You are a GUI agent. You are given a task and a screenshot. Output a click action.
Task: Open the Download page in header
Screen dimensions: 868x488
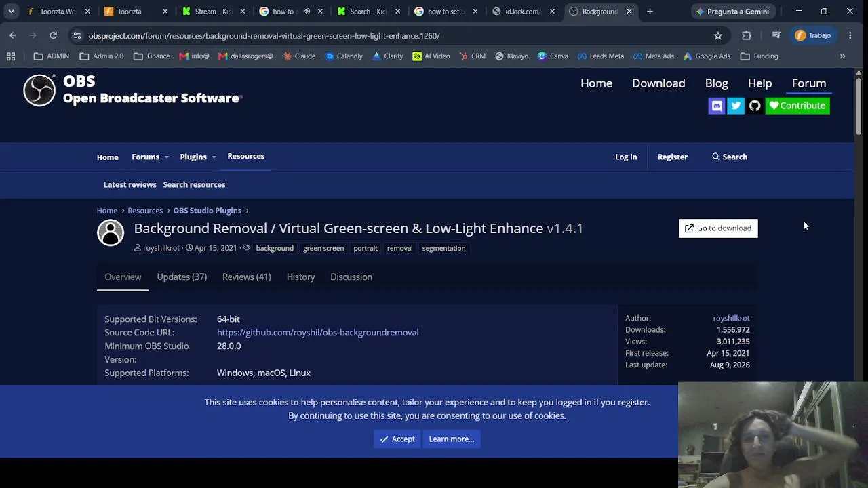[658, 83]
